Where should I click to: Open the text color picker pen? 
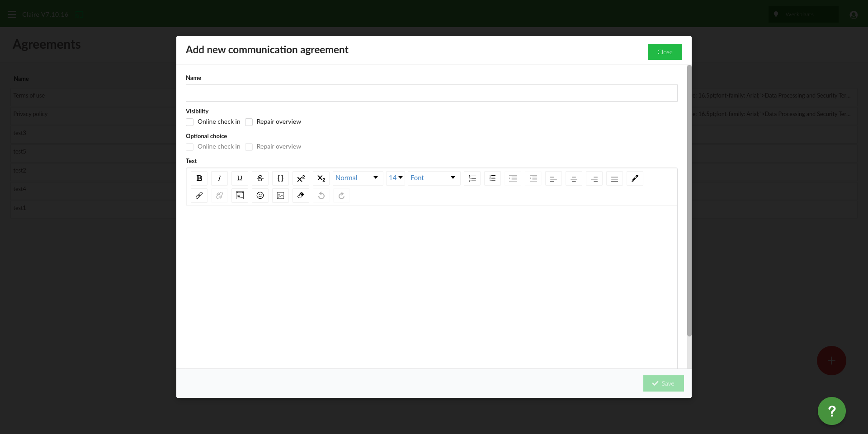point(635,178)
